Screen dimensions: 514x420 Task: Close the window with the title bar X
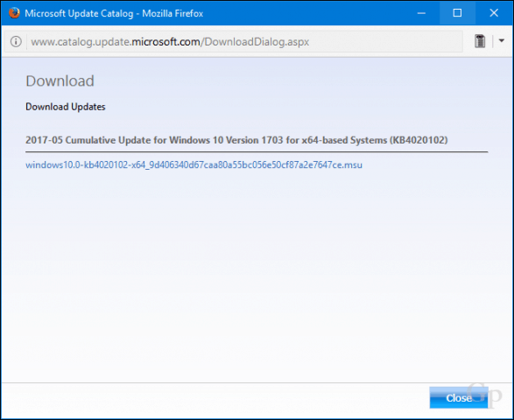point(494,13)
